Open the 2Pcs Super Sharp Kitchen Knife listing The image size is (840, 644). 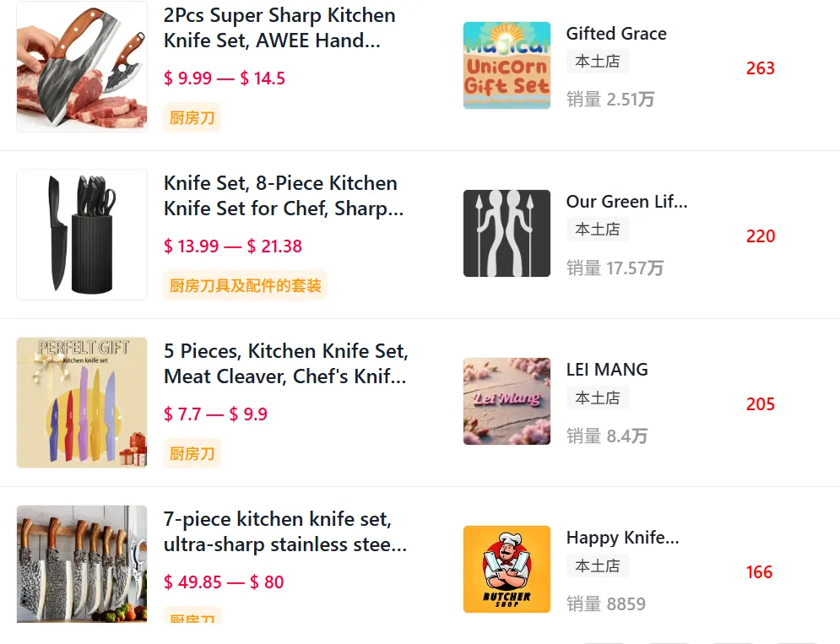click(x=279, y=28)
